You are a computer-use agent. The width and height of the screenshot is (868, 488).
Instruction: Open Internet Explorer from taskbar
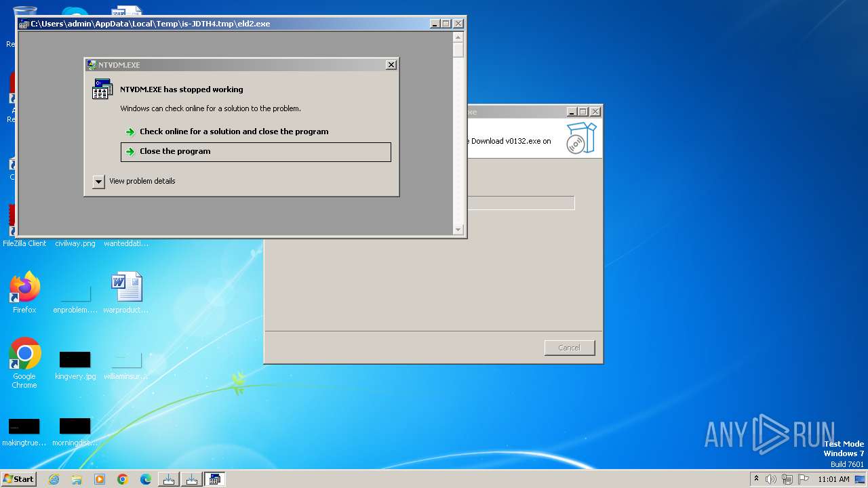[54, 479]
